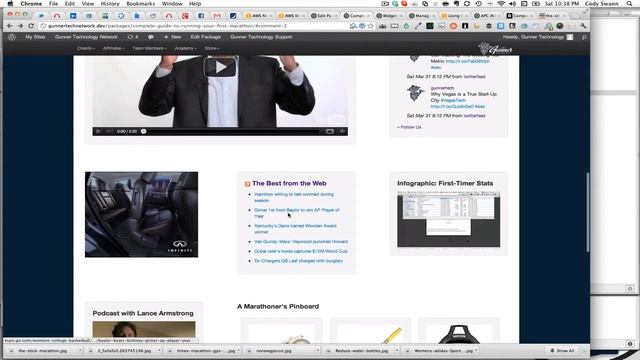Click the Infographic First-Timer Stats thumbnail
Screen dimensions: 640x360
449,220
